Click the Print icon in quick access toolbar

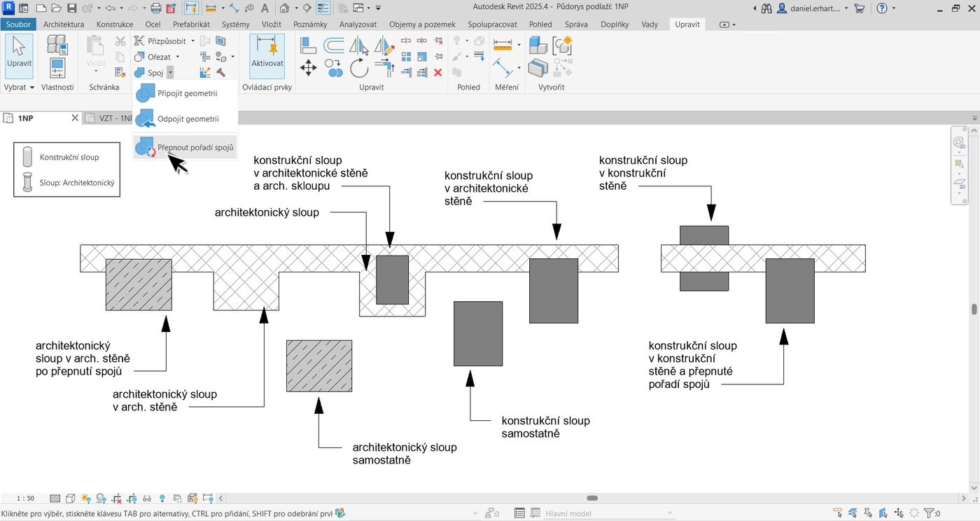pos(156,8)
